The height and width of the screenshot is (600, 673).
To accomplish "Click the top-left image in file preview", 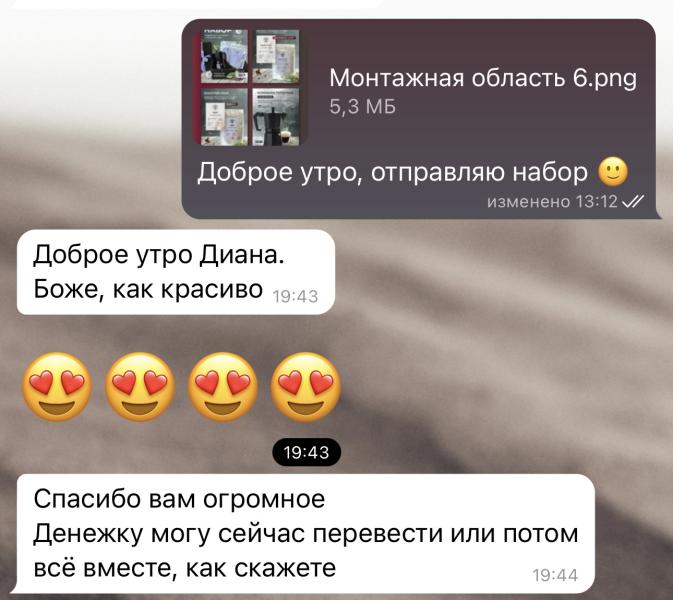I will click(224, 56).
